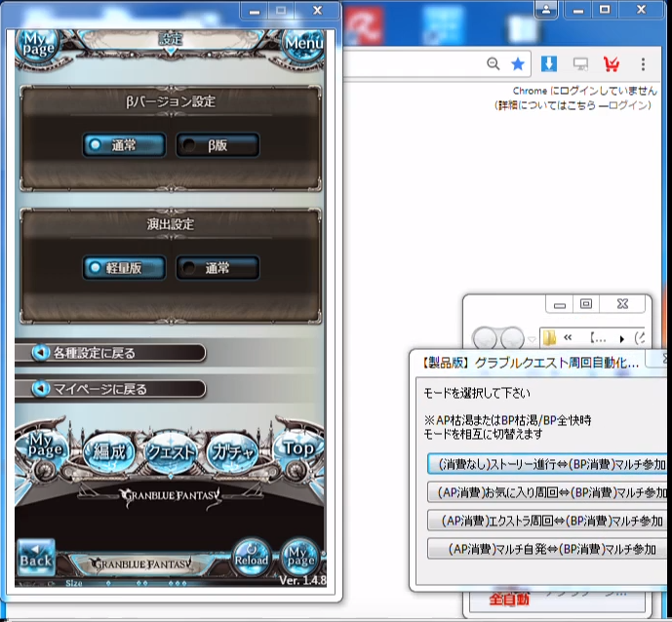
Task: Click folder icon in Explorer address bar
Action: point(549,338)
